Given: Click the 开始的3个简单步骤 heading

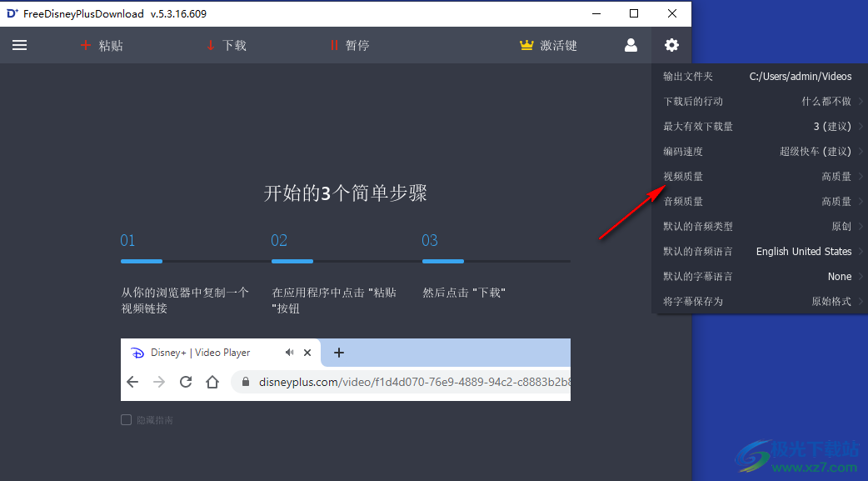Looking at the screenshot, I should (x=346, y=193).
